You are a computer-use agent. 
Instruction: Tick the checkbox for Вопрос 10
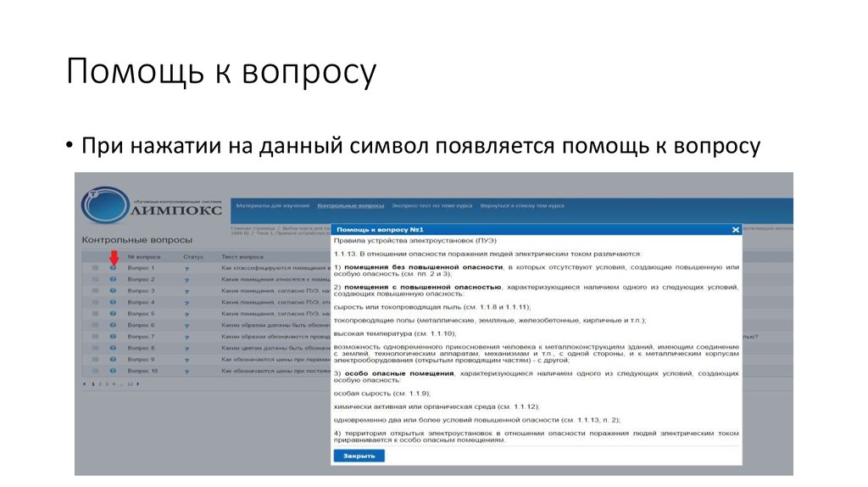(95, 371)
